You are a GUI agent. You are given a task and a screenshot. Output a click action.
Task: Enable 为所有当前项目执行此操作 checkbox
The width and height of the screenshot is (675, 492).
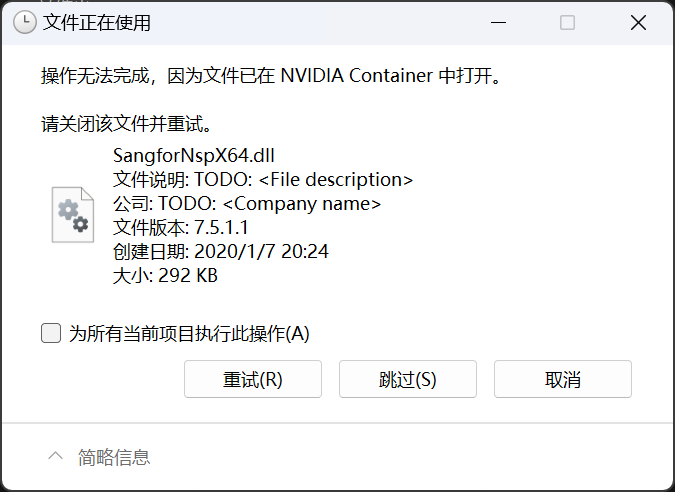coord(51,333)
